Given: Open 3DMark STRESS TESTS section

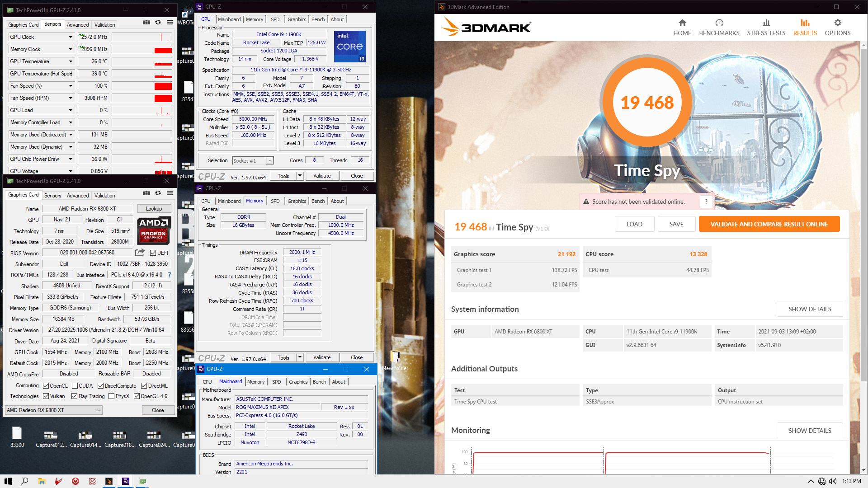Looking at the screenshot, I should click(x=766, y=28).
